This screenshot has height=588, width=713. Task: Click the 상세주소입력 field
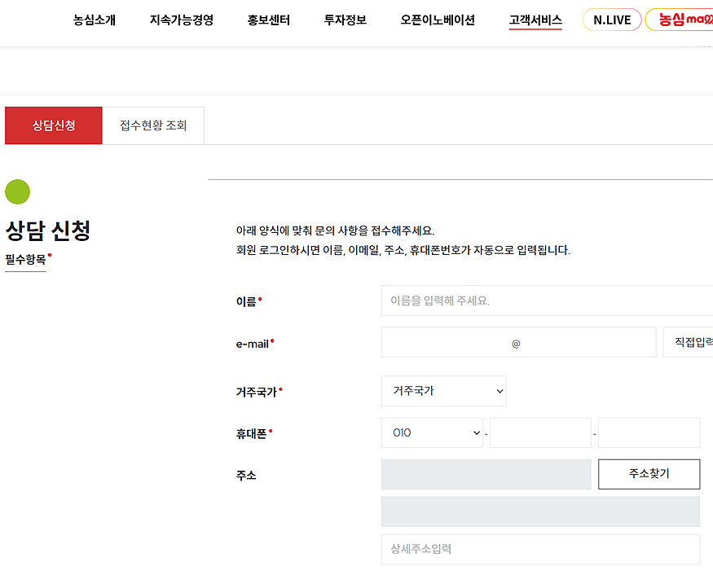[540, 550]
